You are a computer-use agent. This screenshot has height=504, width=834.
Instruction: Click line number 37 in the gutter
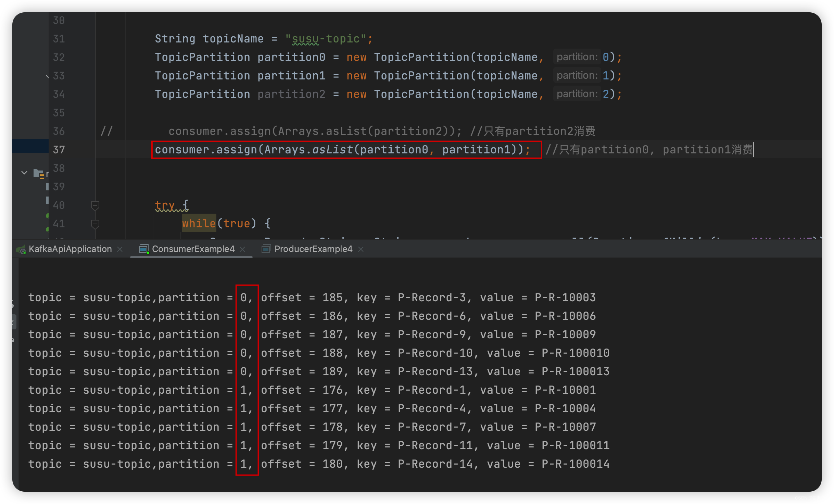[59, 150]
